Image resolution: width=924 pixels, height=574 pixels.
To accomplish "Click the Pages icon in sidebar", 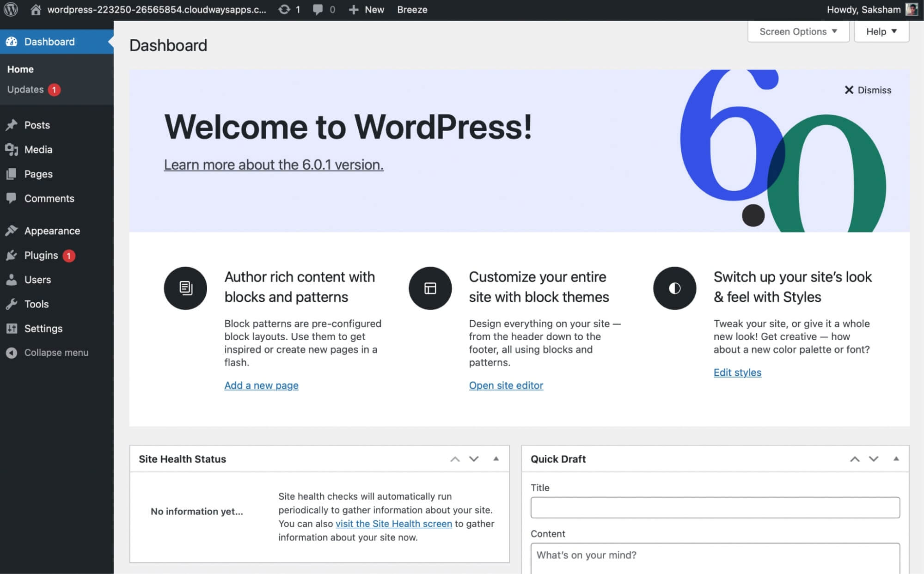I will (x=12, y=174).
